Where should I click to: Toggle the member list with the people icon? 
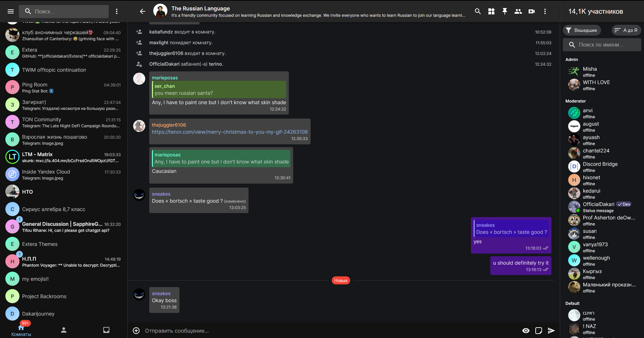[x=518, y=11]
